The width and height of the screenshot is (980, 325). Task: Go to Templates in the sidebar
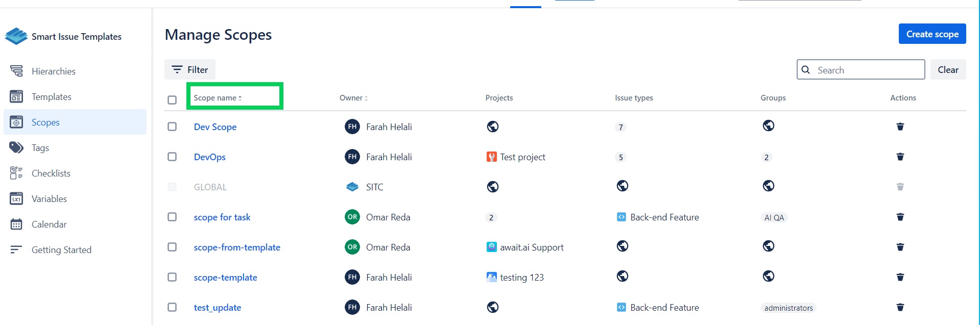tap(51, 96)
